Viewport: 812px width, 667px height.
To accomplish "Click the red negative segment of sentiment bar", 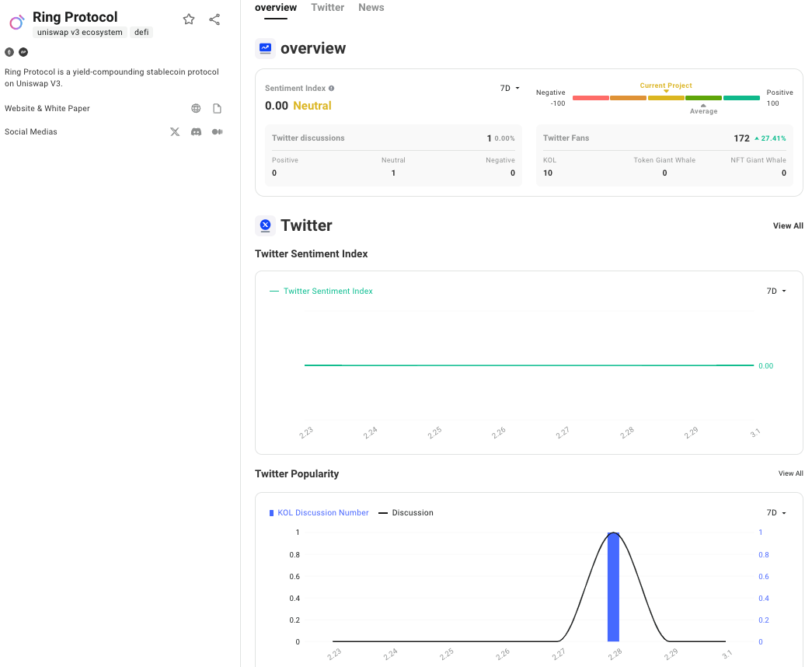I will point(591,98).
